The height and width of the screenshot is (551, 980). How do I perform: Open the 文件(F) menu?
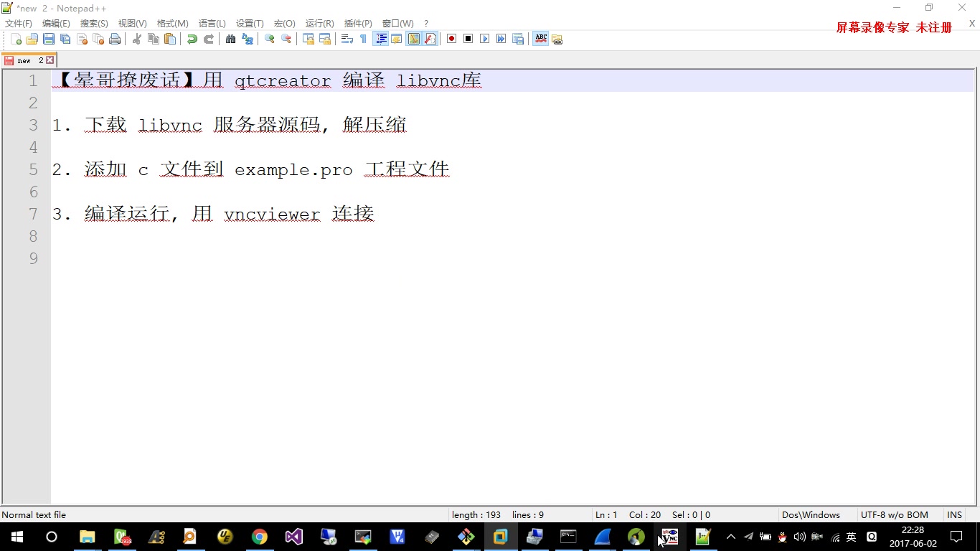(x=19, y=24)
